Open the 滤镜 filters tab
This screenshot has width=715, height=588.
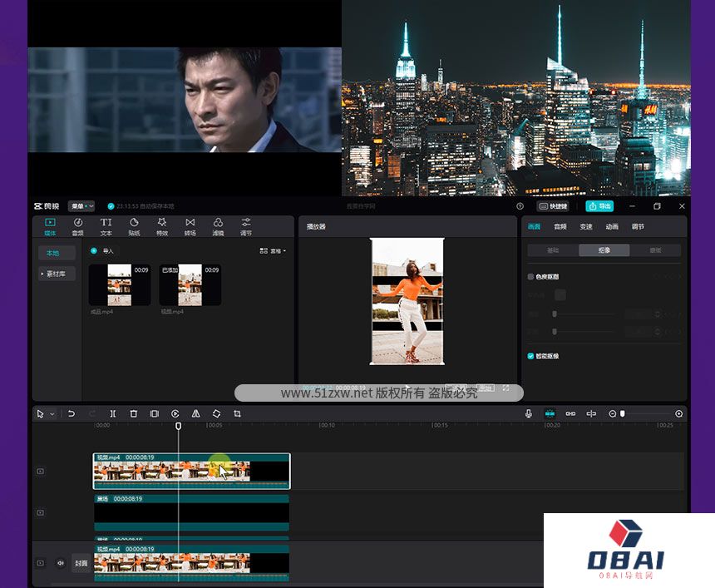pos(218,227)
